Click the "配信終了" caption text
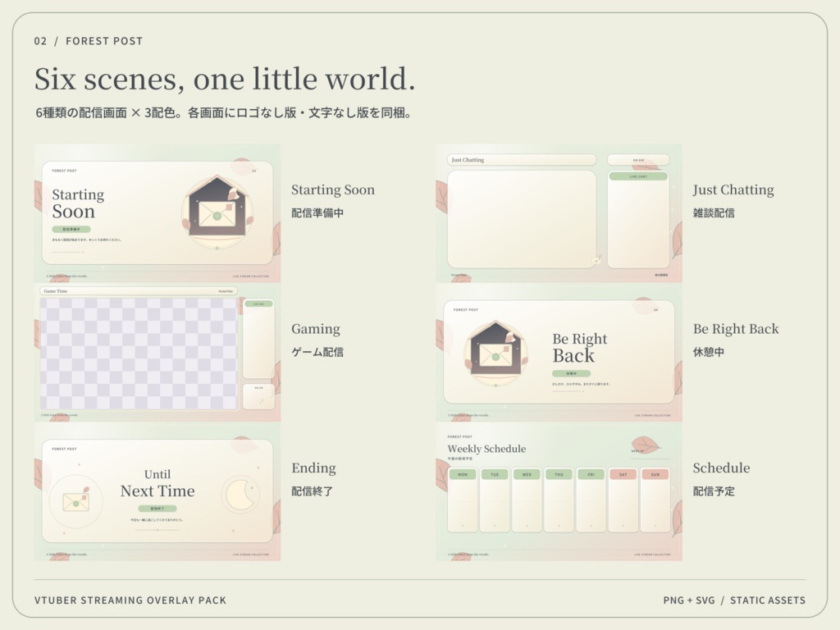 [312, 491]
